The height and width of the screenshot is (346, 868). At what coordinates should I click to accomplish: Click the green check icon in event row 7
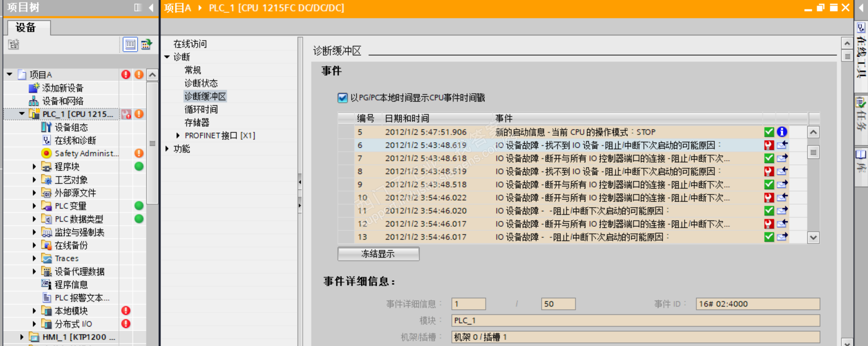point(769,158)
